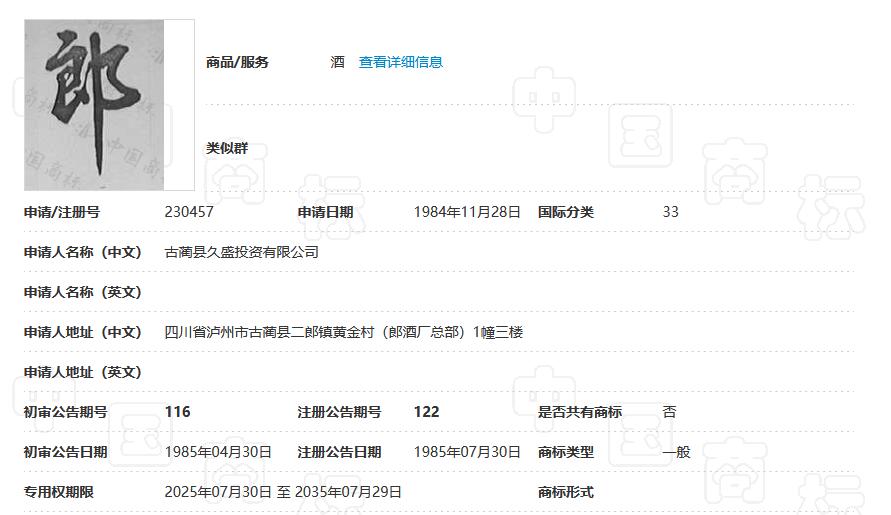Click the 类似群 label
891x515 pixels.
(227, 148)
